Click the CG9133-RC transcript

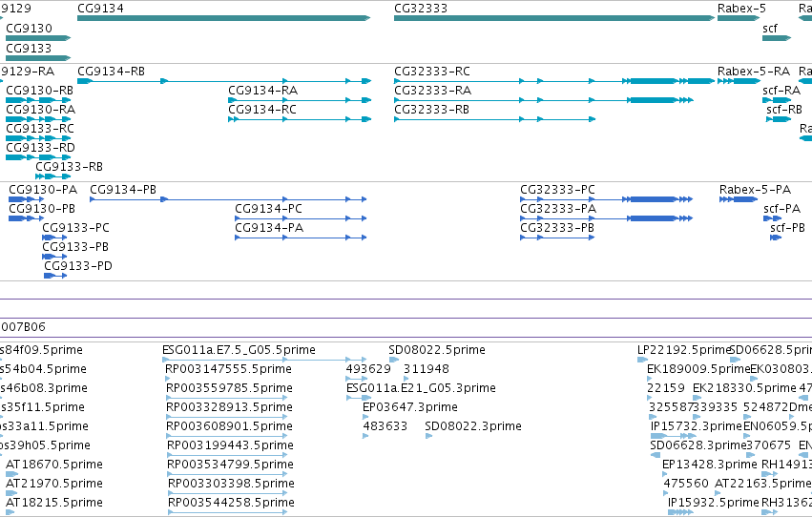pos(38,138)
